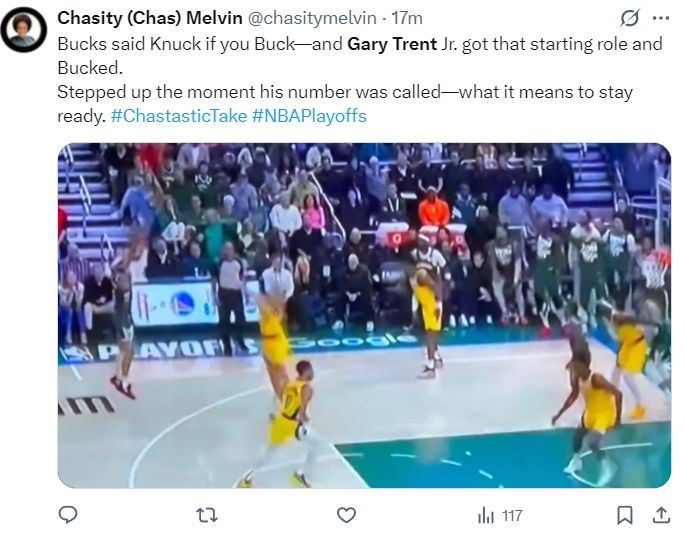Viewport: 685px width, 536px height.
Task: Reply to the post via the comment icon
Action: [69, 515]
